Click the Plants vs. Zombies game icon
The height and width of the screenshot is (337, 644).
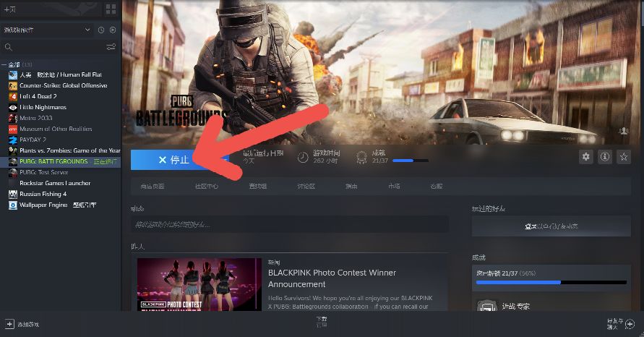[13, 151]
